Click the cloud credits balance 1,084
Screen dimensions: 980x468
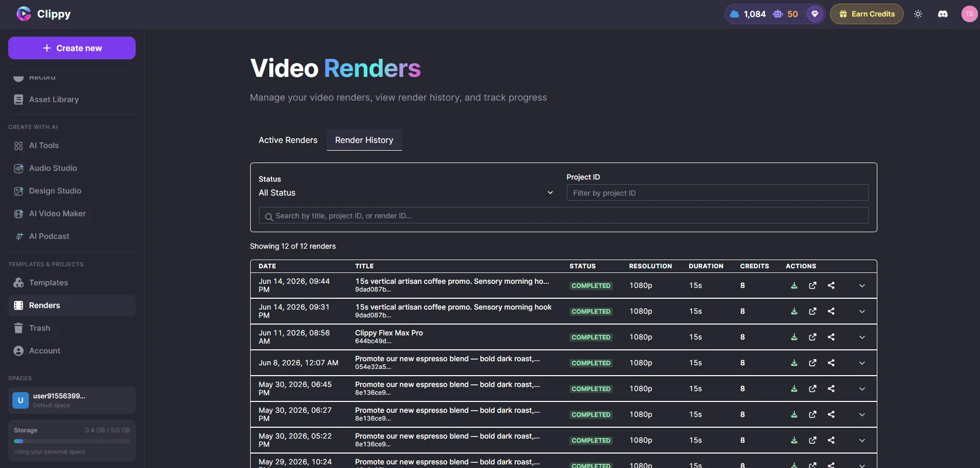[x=748, y=14]
